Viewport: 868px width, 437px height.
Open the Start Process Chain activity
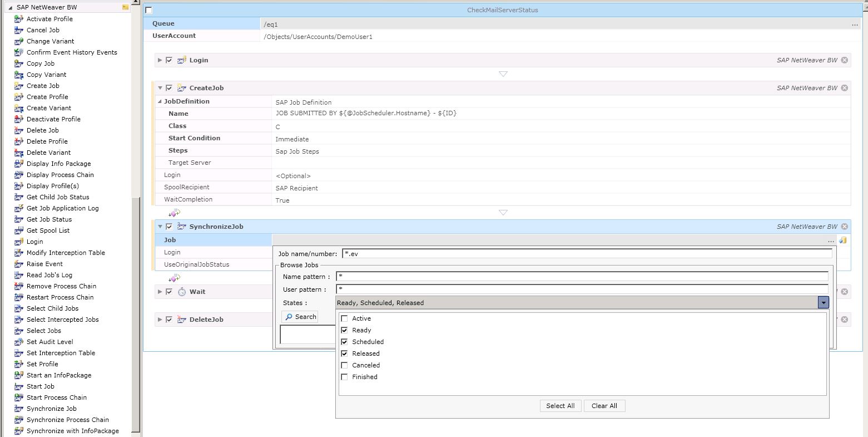coord(56,397)
